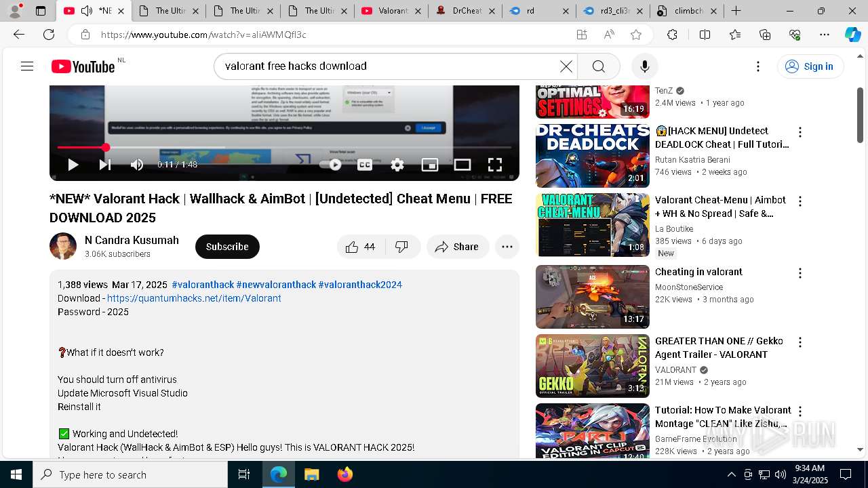The width and height of the screenshot is (868, 488).
Task: Open more actions below video
Action: coord(507,247)
